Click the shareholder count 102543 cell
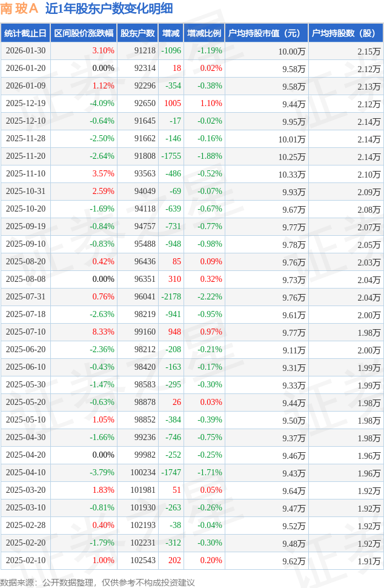The height and width of the screenshot is (588, 384). coord(143,561)
